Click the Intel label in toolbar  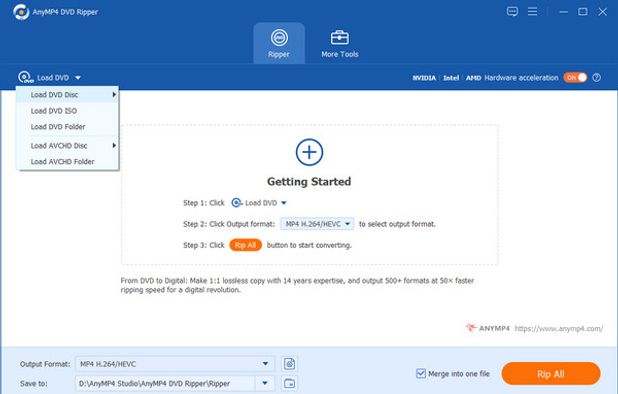pos(451,78)
